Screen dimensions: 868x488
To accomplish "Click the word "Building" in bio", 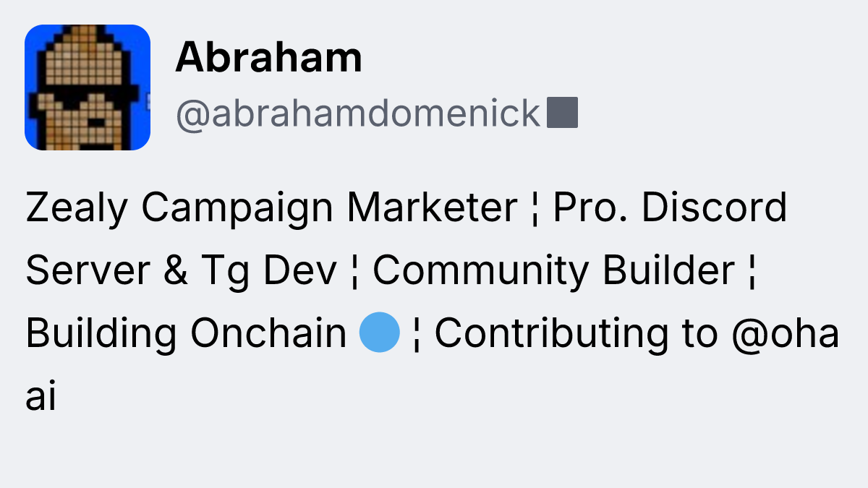I will [x=101, y=333].
